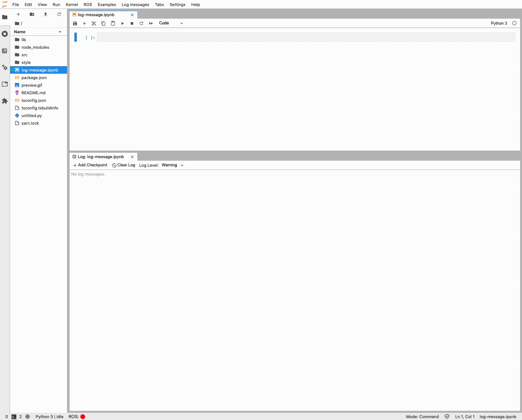Select README.md in file browser

coord(39,93)
